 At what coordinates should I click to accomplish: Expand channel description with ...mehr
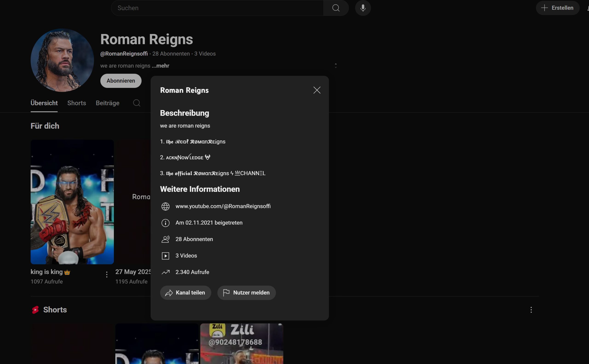click(x=161, y=66)
